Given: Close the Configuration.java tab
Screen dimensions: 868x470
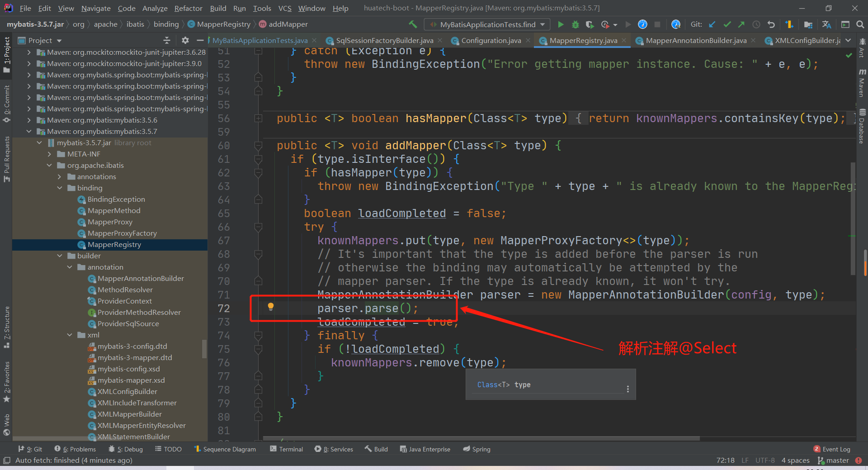Looking at the screenshot, I should [x=528, y=41].
